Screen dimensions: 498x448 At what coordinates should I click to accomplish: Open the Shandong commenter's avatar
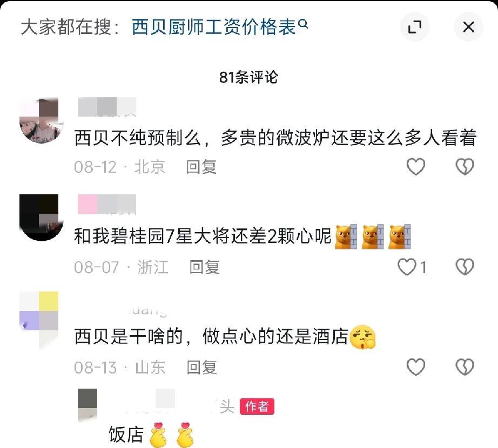coord(39,320)
